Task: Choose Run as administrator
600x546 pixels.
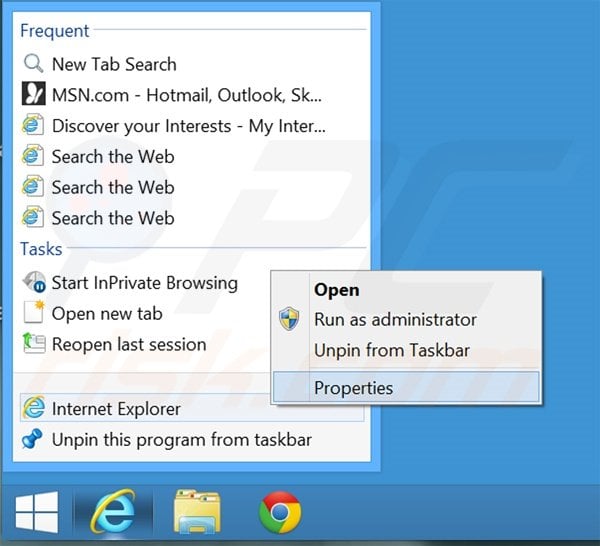Action: (x=406, y=319)
